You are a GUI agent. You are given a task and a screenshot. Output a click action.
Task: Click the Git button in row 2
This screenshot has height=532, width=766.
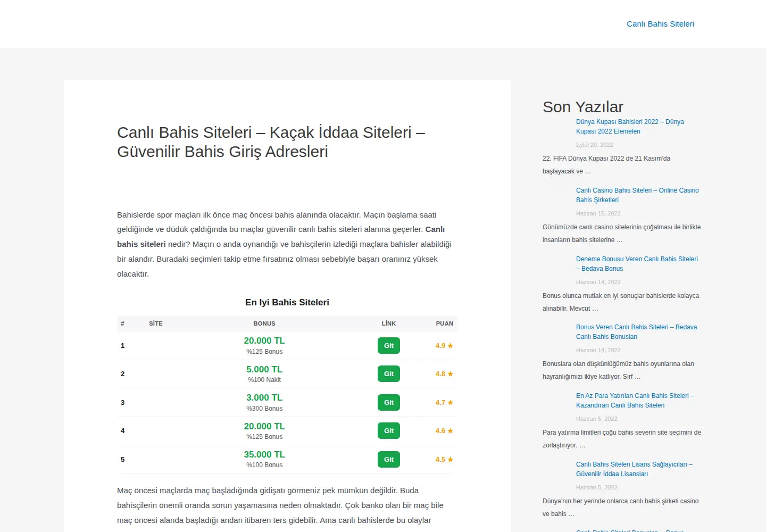click(389, 374)
